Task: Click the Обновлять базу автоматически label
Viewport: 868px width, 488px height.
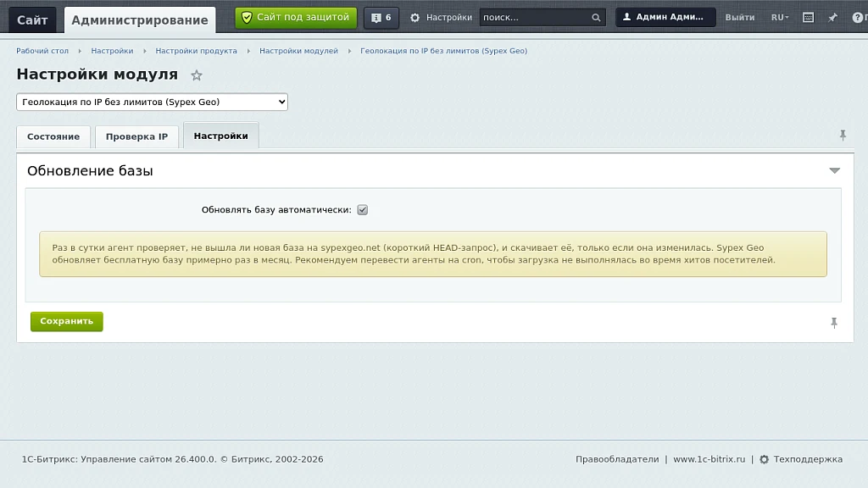Action: click(x=276, y=210)
